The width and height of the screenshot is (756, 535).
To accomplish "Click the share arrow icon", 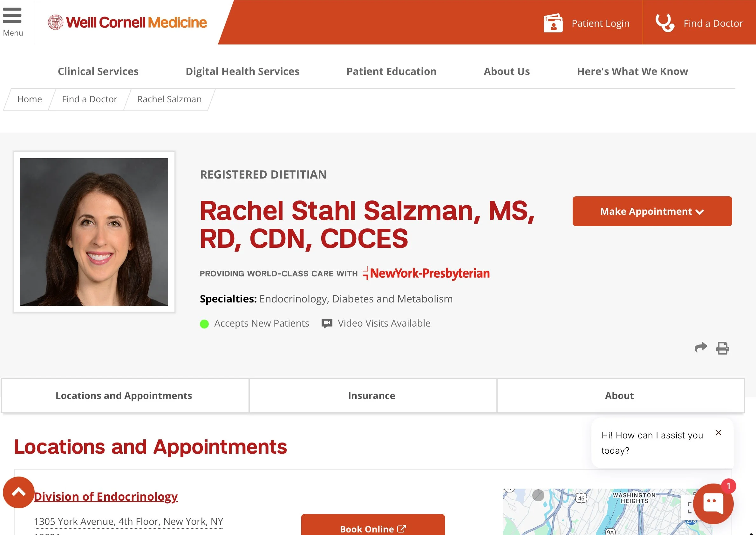I will (701, 348).
